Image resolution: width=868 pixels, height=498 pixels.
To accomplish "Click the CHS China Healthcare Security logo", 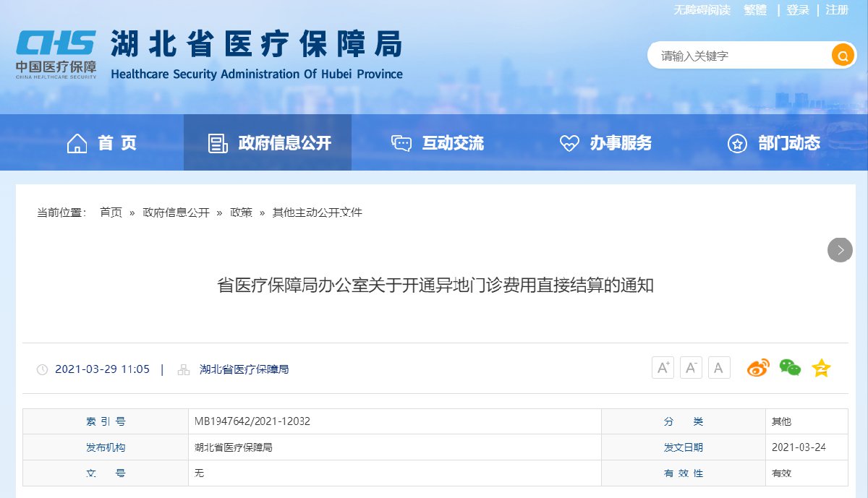I will tap(56, 56).
